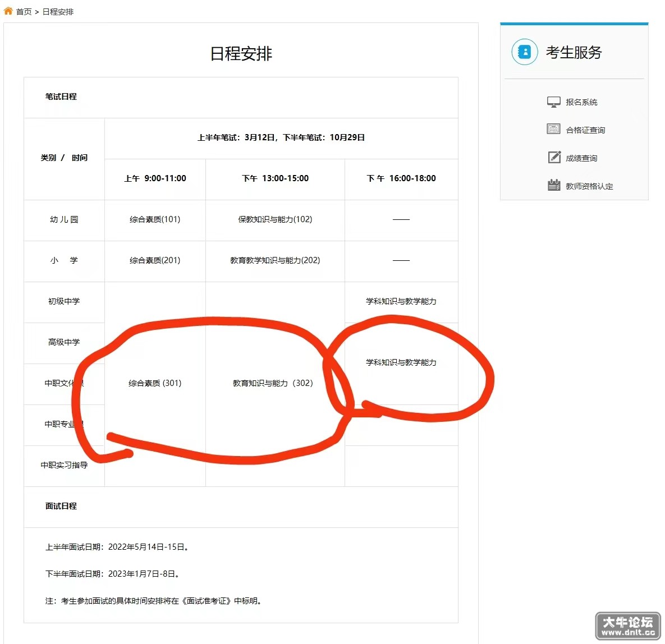Click the orange home icon in breadcrumb
The width and height of the screenshot is (665, 644).
(x=8, y=11)
